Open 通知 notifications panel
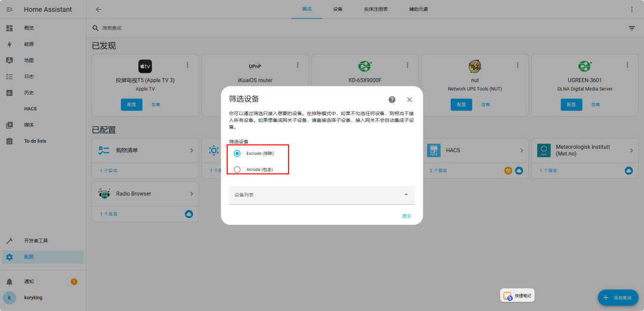 coord(43,281)
